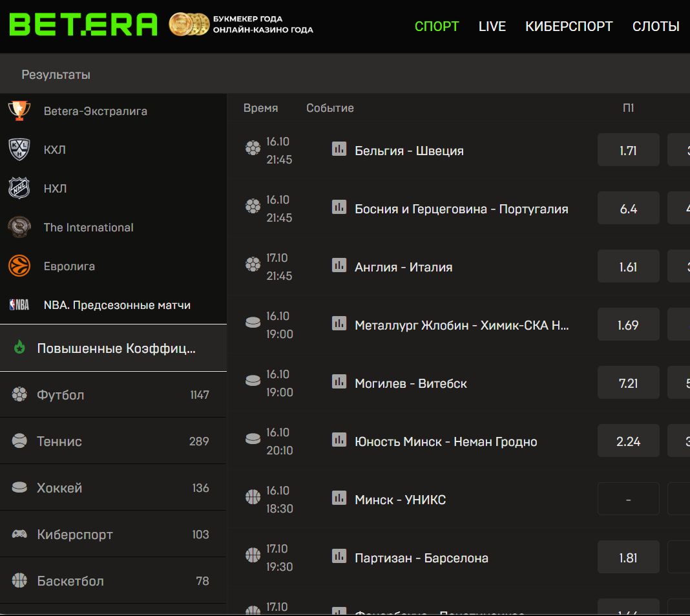Open Betera-Экстралига league link
This screenshot has height=616, width=690.
coord(95,111)
